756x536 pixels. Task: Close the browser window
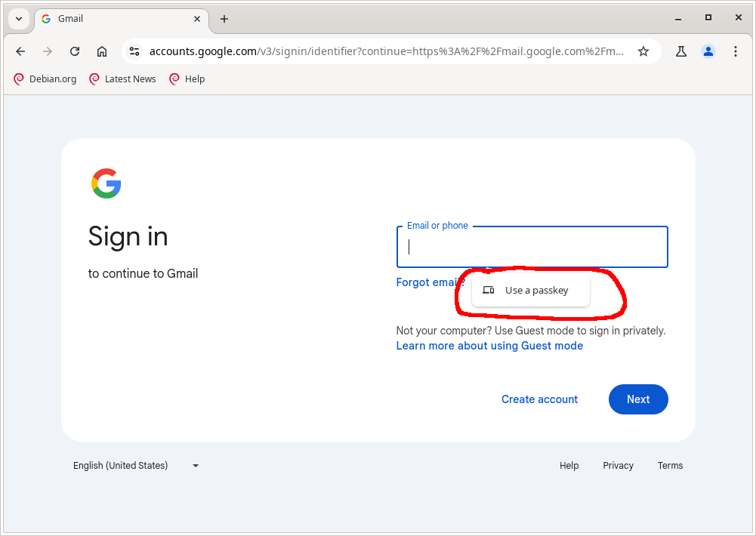pyautogui.click(x=738, y=18)
